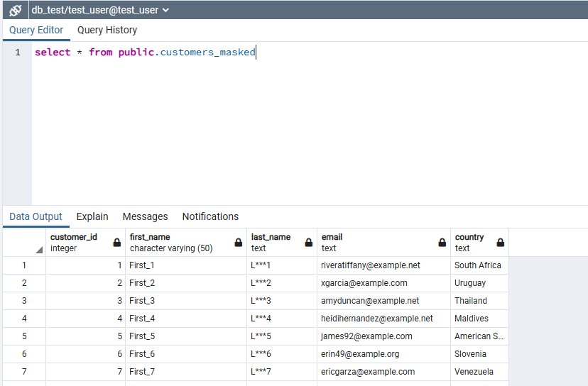
Task: Click the First_1 cell
Action: coord(186,265)
